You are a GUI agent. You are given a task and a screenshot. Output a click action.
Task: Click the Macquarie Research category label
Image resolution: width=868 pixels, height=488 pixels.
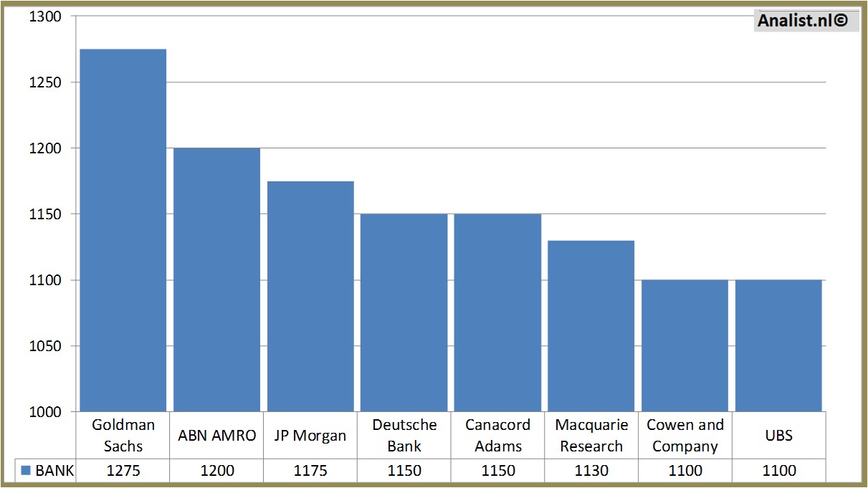coord(591,436)
